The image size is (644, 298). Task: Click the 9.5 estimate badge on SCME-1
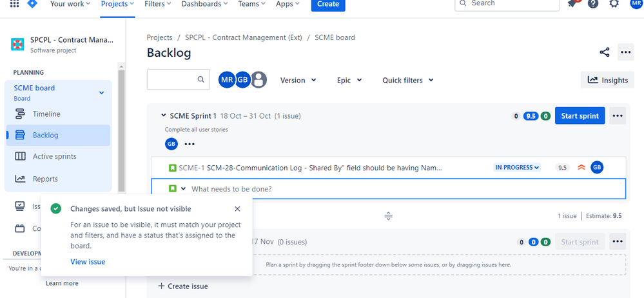pos(562,168)
